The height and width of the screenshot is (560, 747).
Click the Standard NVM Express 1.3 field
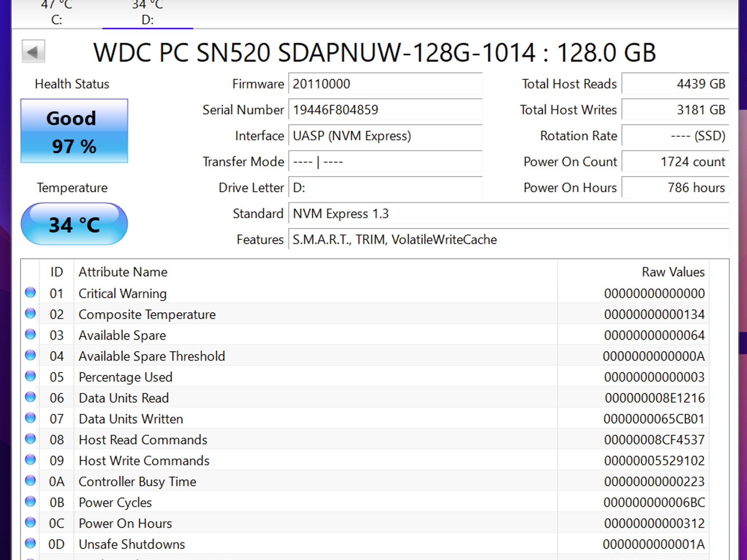(509, 213)
